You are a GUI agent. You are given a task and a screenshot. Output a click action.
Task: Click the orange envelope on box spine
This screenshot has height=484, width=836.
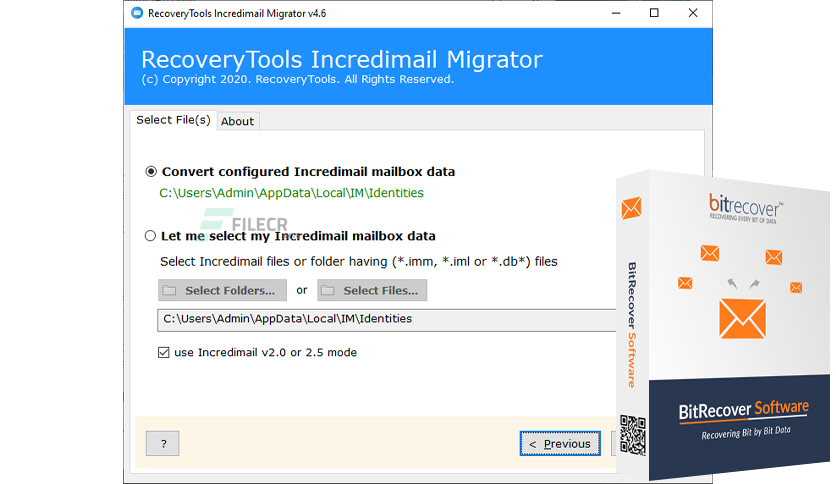point(631,207)
